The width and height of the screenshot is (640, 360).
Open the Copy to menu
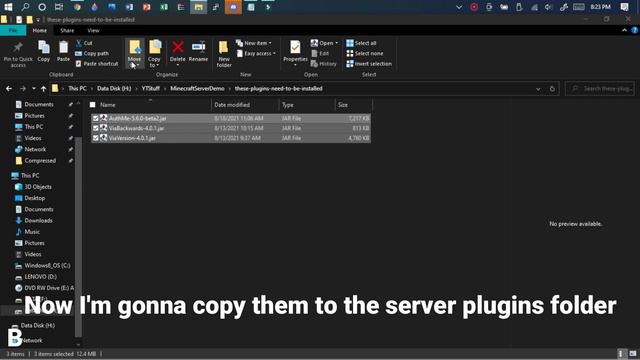pos(155,54)
